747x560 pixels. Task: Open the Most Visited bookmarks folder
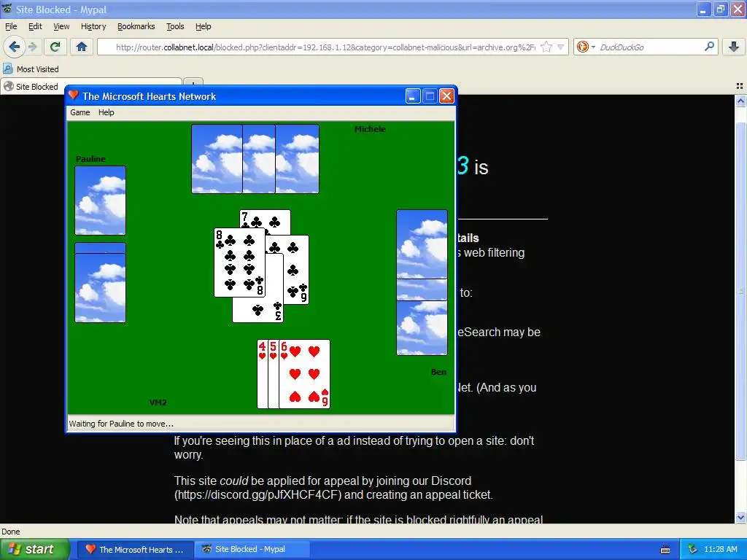point(31,69)
